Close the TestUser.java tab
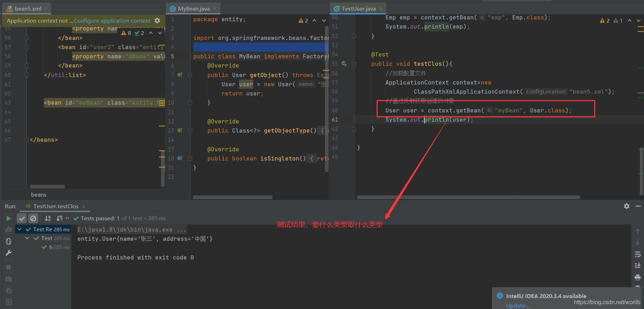The width and height of the screenshot is (644, 309). (x=380, y=8)
